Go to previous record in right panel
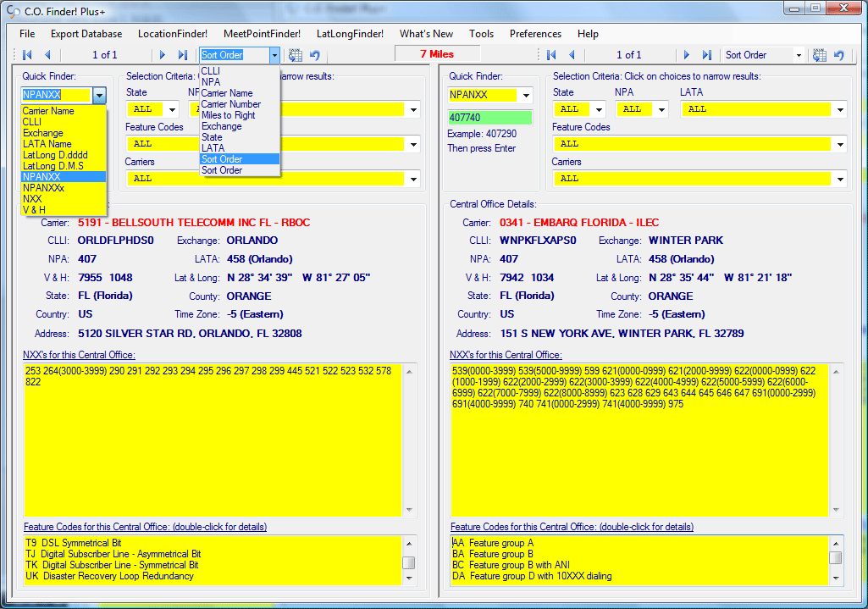This screenshot has height=609, width=868. [x=572, y=55]
